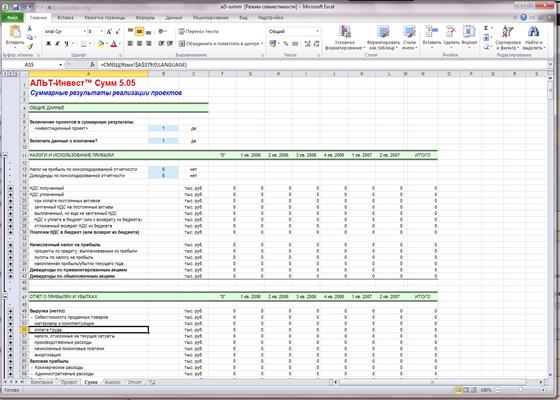The width and height of the screenshot is (560, 400).
Task: Click the Increase Decimal icon
Action: coord(308,44)
